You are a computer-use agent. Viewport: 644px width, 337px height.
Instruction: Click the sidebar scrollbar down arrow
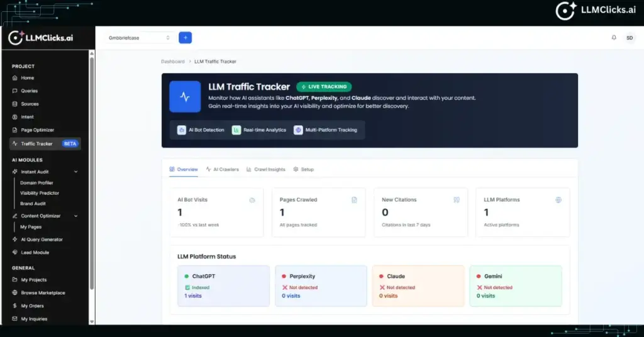[x=92, y=322]
